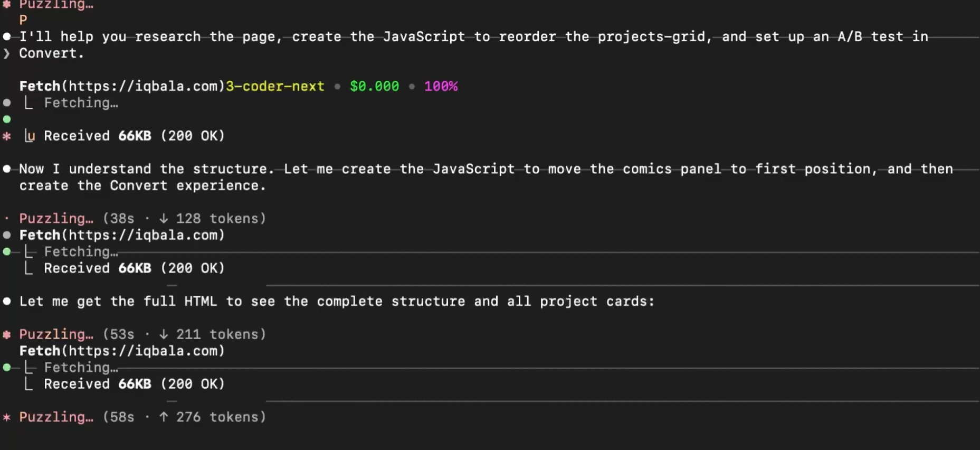The image size is (980, 450).
Task: Click the spinner asterisk beside "Puzzling… (53s"
Action: (x=7, y=334)
